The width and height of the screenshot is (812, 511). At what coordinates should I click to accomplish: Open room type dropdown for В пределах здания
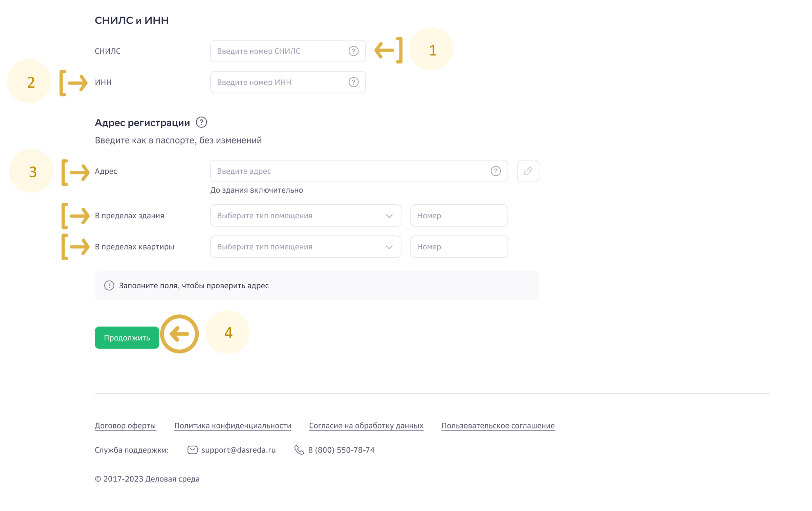(306, 216)
